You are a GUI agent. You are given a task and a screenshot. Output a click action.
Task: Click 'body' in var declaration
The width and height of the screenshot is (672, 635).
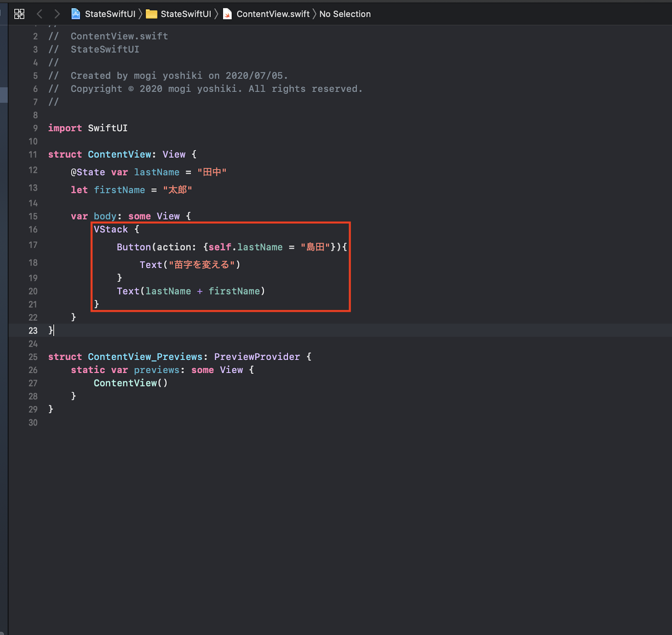point(105,216)
